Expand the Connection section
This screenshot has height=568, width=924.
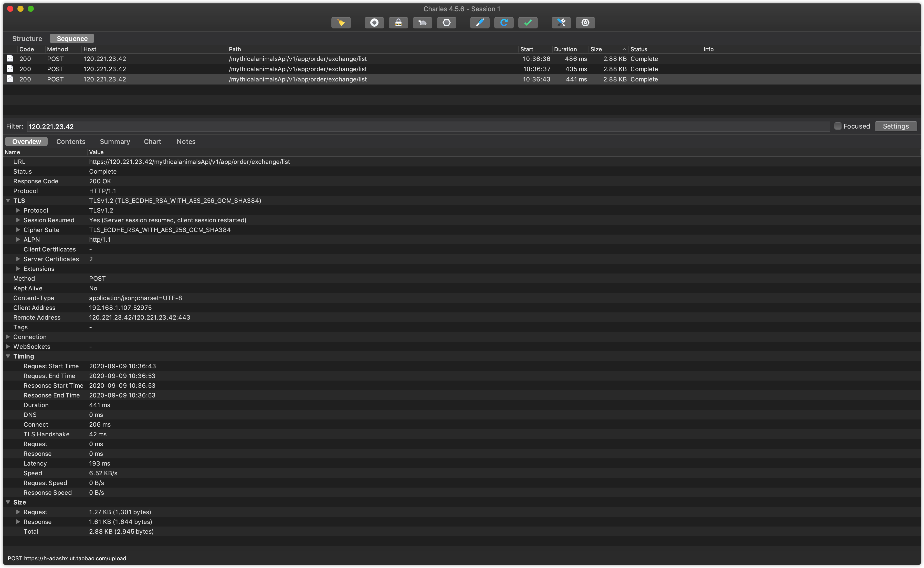tap(8, 336)
